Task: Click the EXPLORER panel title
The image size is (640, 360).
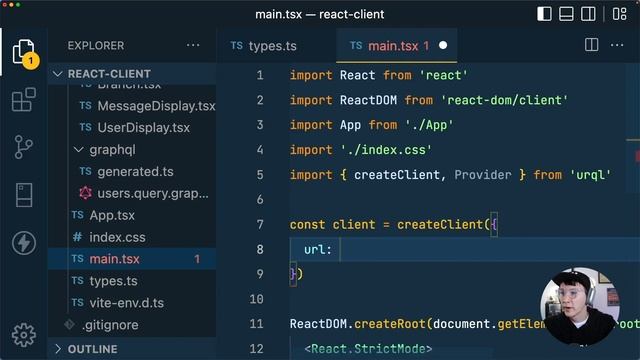Action: 96,45
